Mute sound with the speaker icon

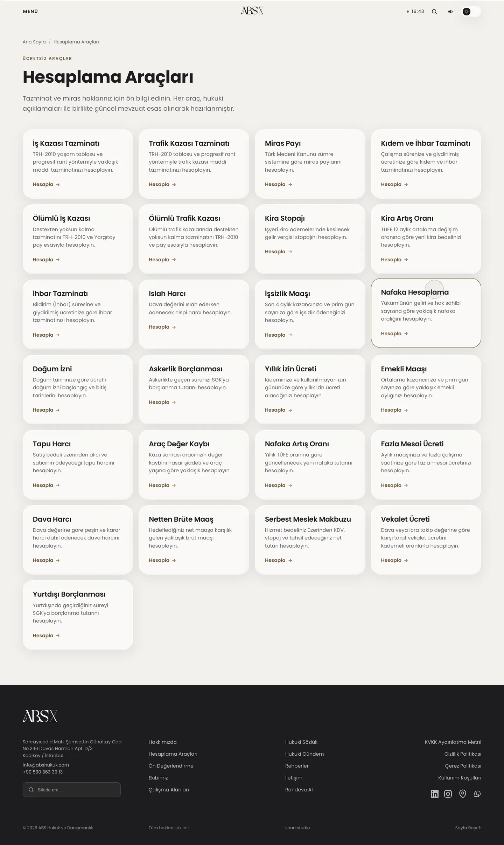point(450,12)
